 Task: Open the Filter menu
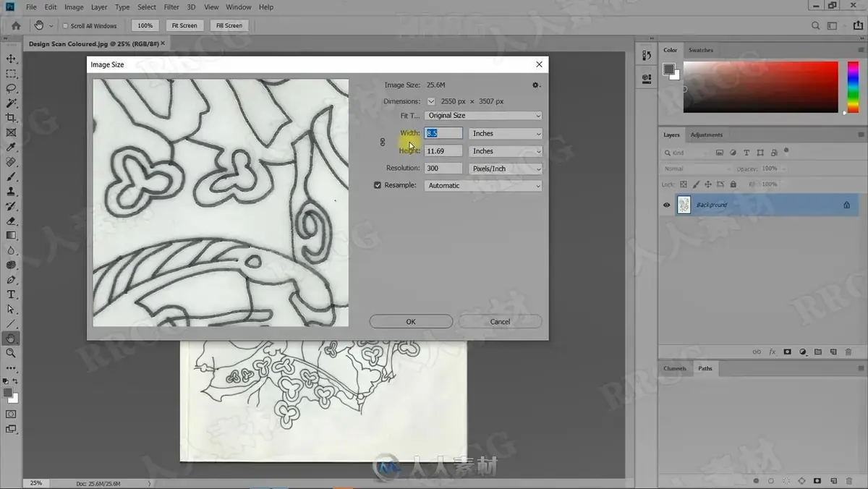(171, 7)
